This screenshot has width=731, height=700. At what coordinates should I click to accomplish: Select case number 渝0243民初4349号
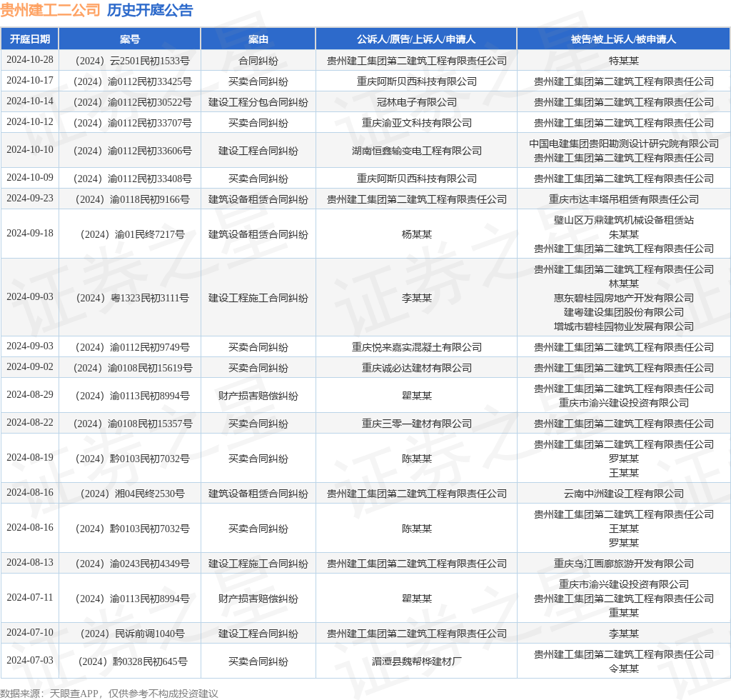[x=132, y=564]
